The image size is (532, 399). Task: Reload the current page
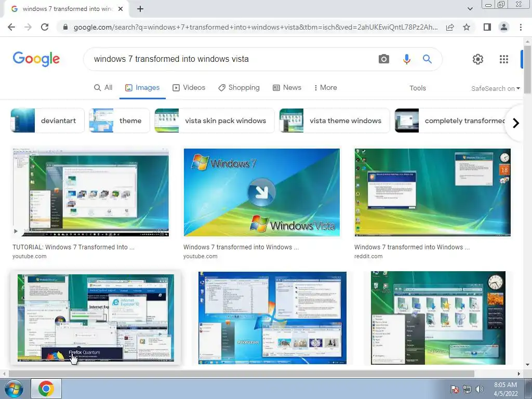tap(45, 27)
